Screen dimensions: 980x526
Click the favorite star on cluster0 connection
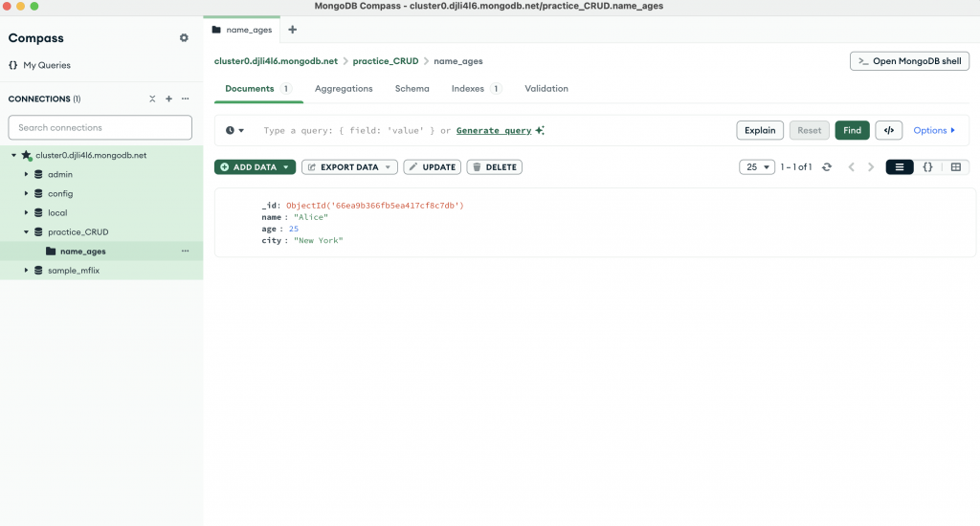(x=26, y=155)
